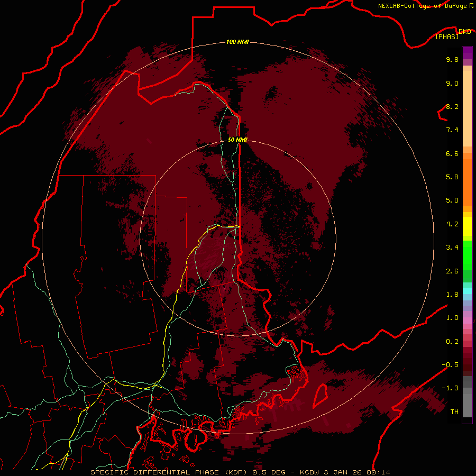Pick the long peach segment of the color bar

pyautogui.click(x=467, y=108)
